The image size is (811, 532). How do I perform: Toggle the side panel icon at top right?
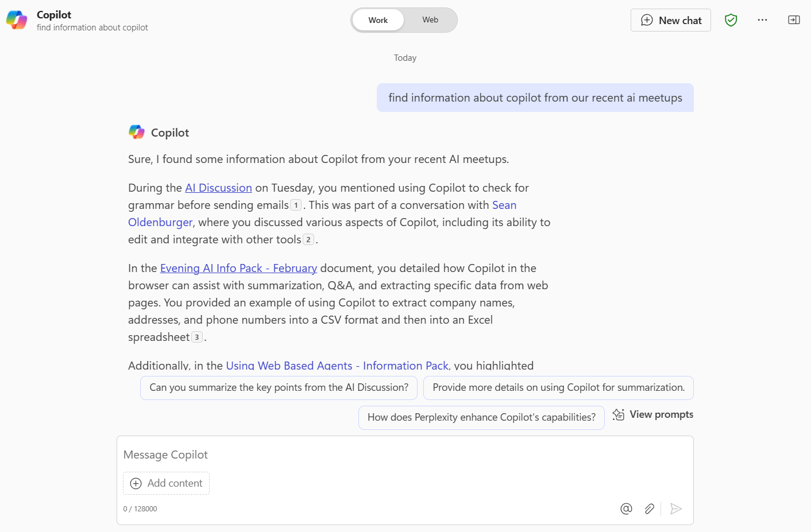(794, 20)
